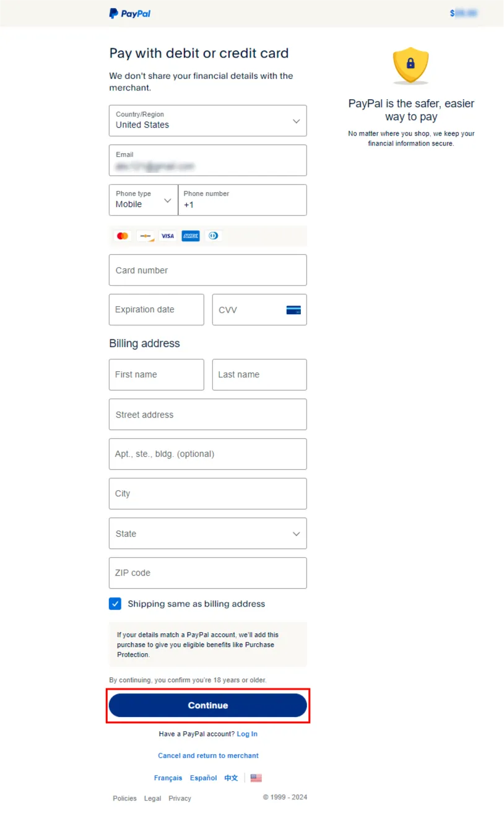The height and width of the screenshot is (826, 504).
Task: Click into the ZIP code field
Action: tap(207, 573)
